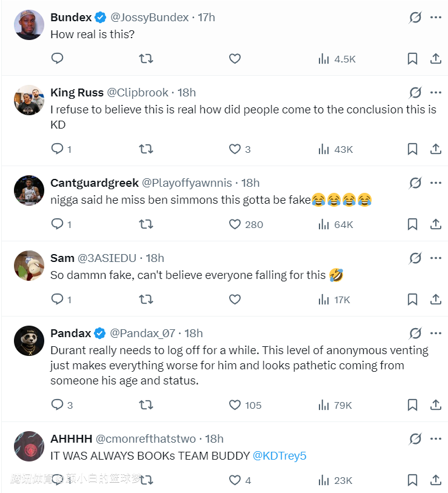Like Cantguardgreek's Ben Simmons tweet

coord(235,224)
